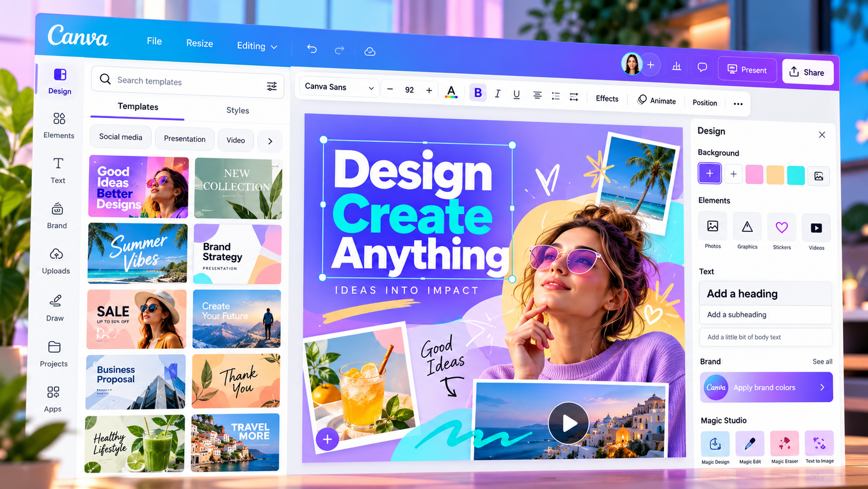Viewport: 868px width, 489px height.
Task: Open the Resize menu
Action: tap(200, 43)
